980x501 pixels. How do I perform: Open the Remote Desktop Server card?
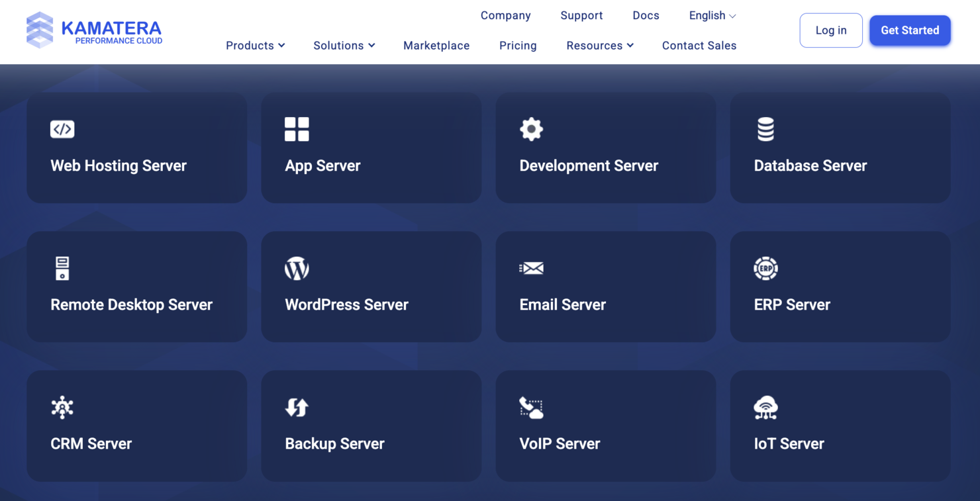tap(136, 287)
